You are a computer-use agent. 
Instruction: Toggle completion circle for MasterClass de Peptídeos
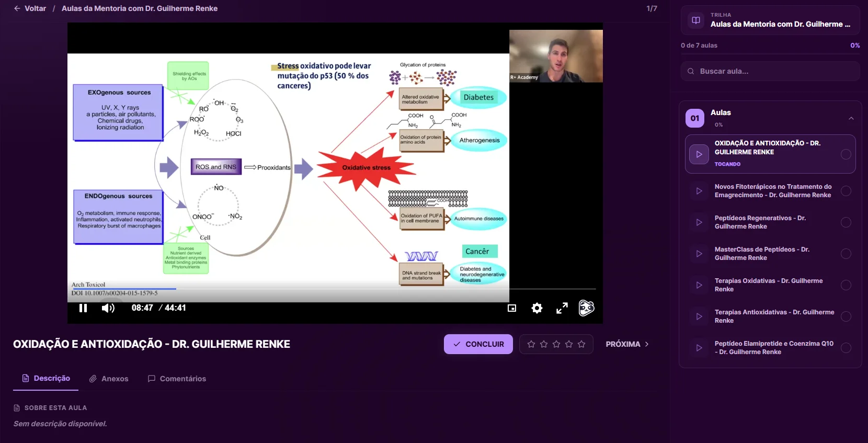tap(846, 254)
